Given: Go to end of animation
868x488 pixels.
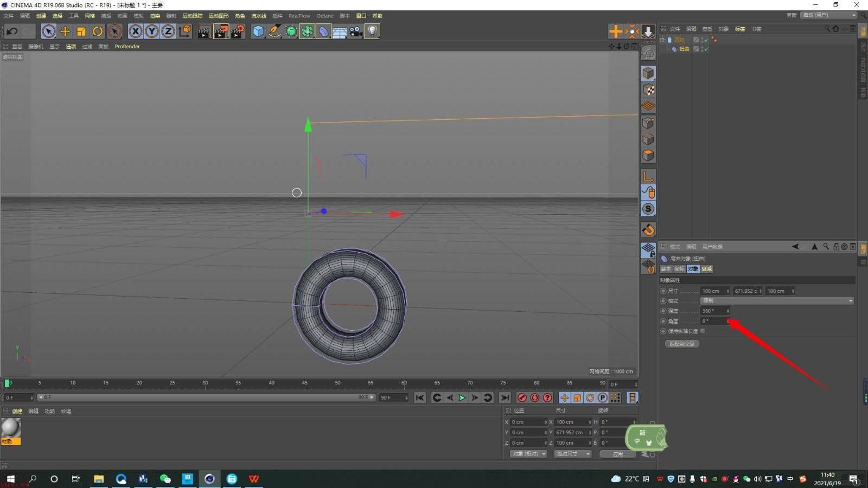Looking at the screenshot, I should tap(505, 398).
